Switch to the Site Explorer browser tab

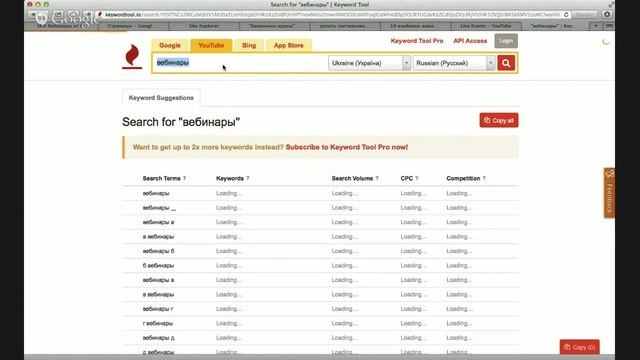[204, 26]
